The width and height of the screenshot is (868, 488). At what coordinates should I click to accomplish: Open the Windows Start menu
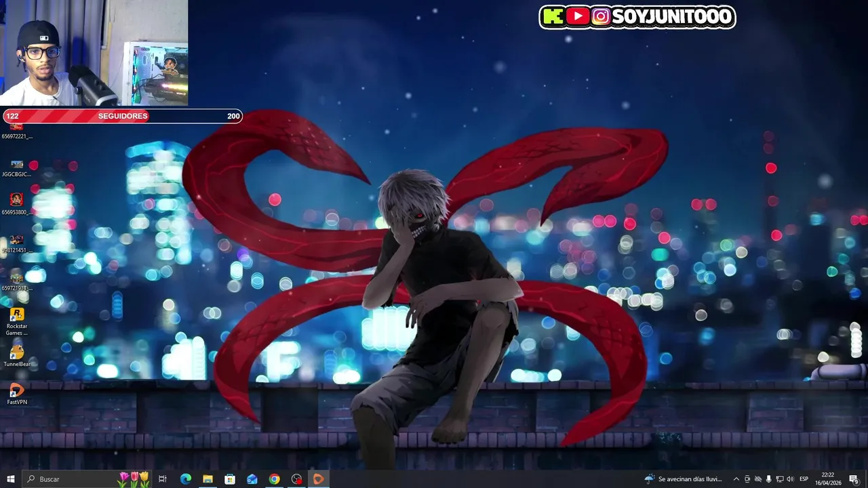pos(10,479)
